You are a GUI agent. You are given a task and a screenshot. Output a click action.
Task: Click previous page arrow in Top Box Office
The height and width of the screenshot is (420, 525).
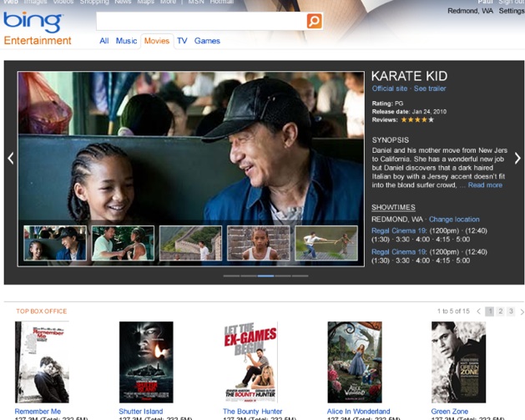(x=478, y=311)
